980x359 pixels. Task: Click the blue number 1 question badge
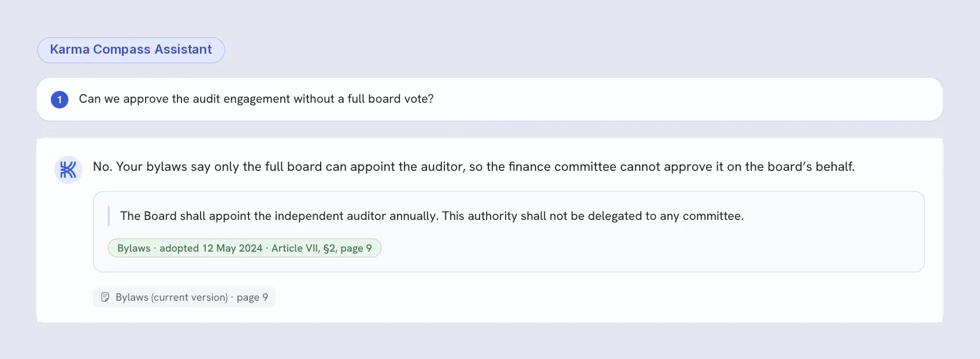(60, 99)
